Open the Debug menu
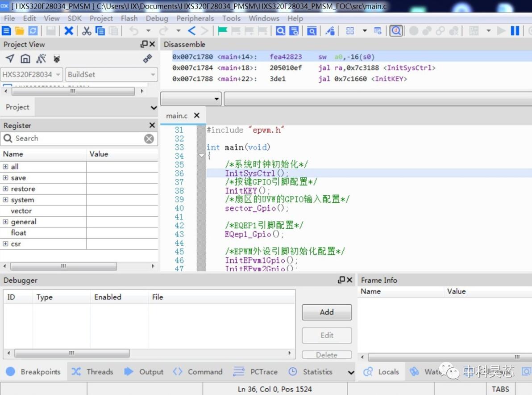Screen dimensions: 532x395 pyautogui.click(x=157, y=18)
